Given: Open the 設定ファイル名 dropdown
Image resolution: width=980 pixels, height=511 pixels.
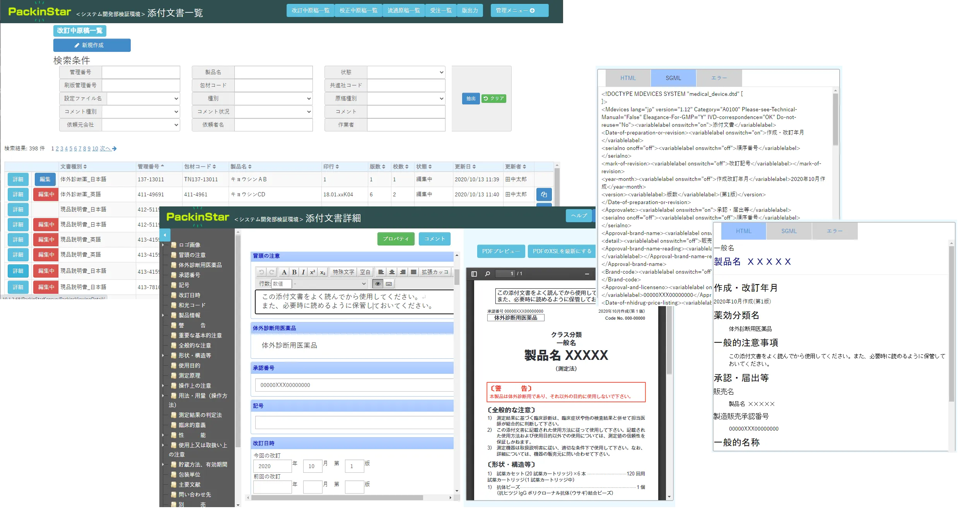Looking at the screenshot, I should [143, 99].
